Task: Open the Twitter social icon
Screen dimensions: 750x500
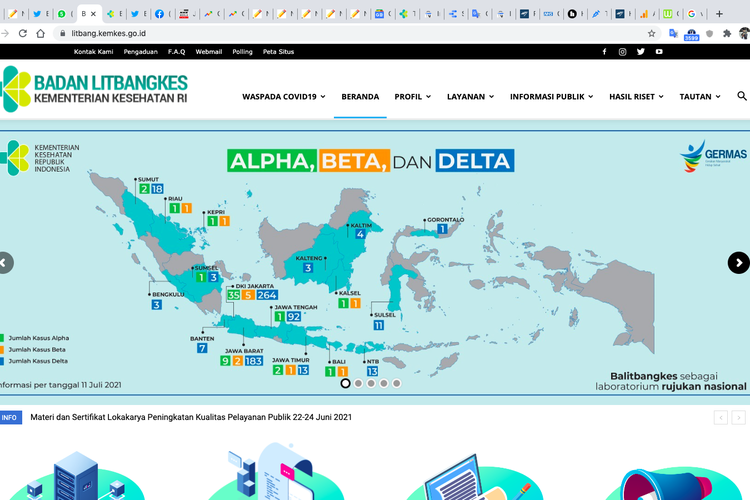Action: click(x=641, y=51)
